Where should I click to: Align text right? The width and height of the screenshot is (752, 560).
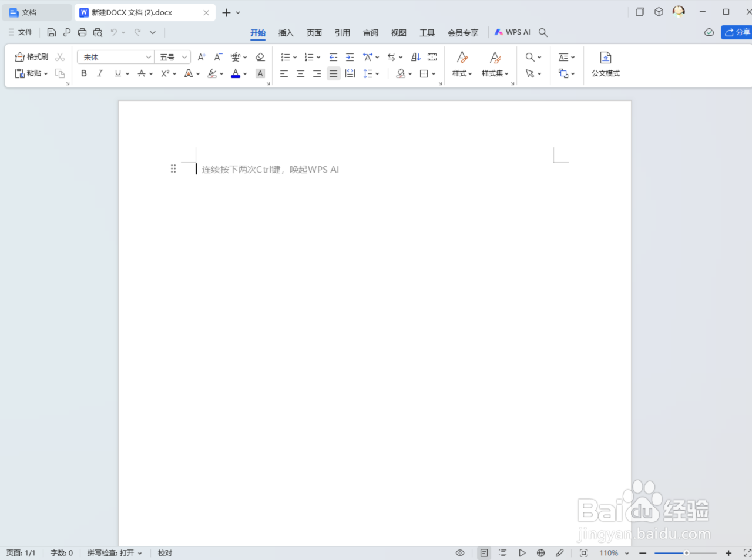pos(317,73)
